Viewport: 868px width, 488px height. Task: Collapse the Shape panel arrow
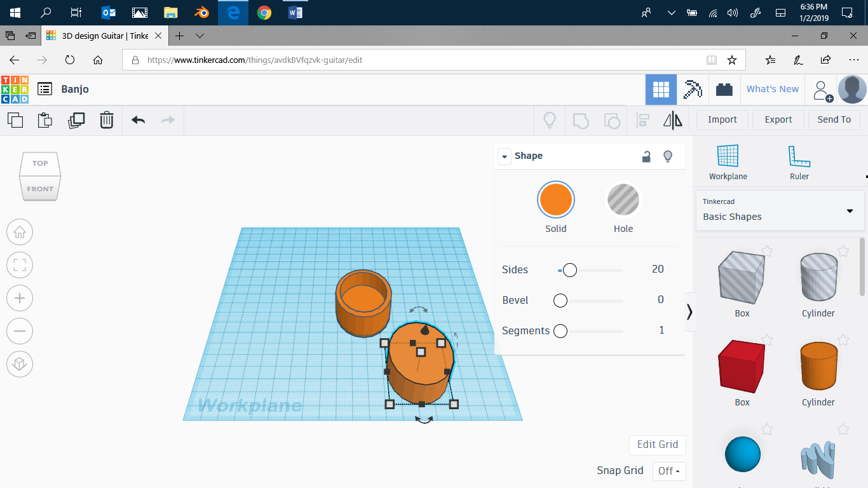(x=505, y=156)
